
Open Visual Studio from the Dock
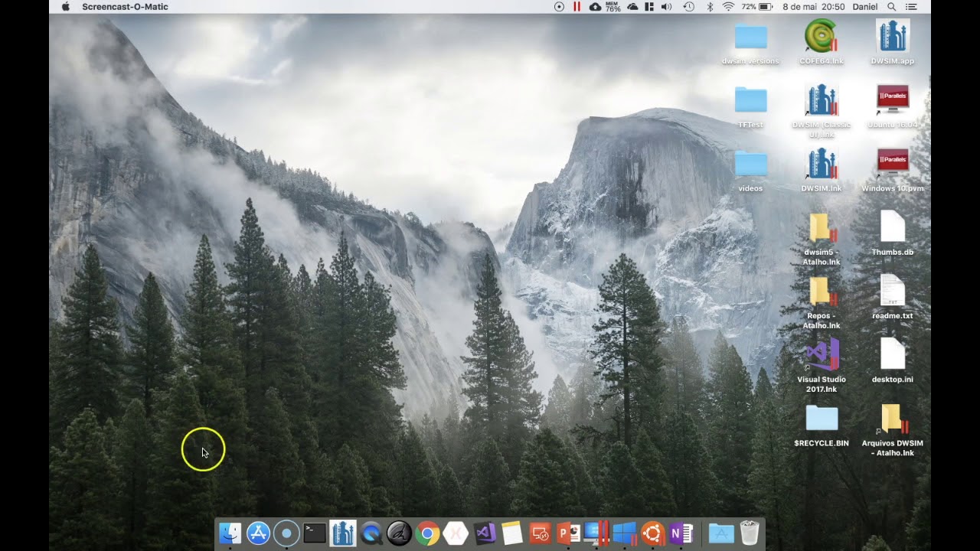tap(485, 533)
